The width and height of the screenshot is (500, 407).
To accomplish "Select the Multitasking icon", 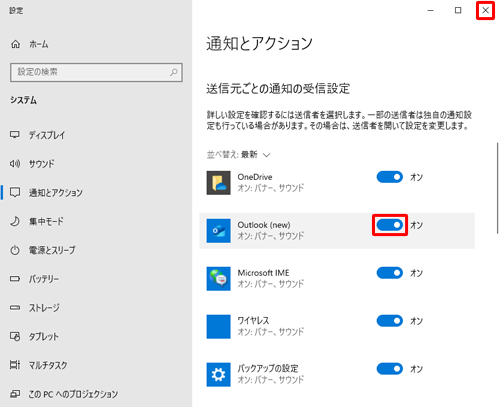I will click(x=15, y=365).
